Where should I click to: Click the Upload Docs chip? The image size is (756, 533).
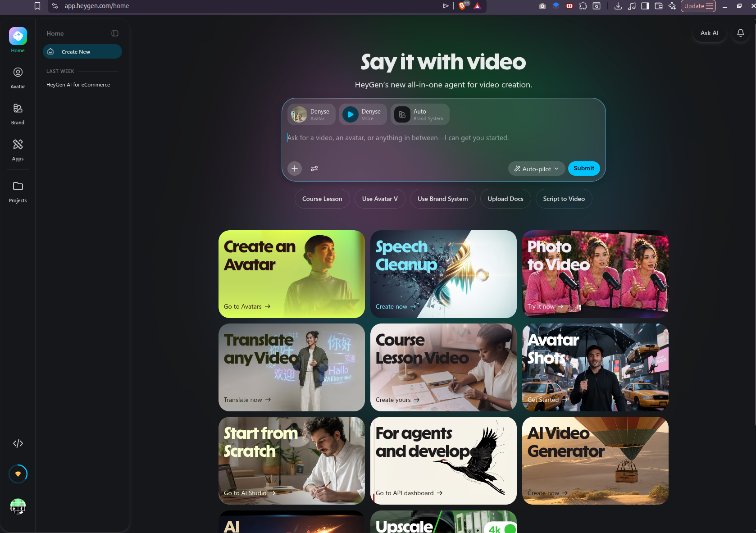[x=506, y=199]
